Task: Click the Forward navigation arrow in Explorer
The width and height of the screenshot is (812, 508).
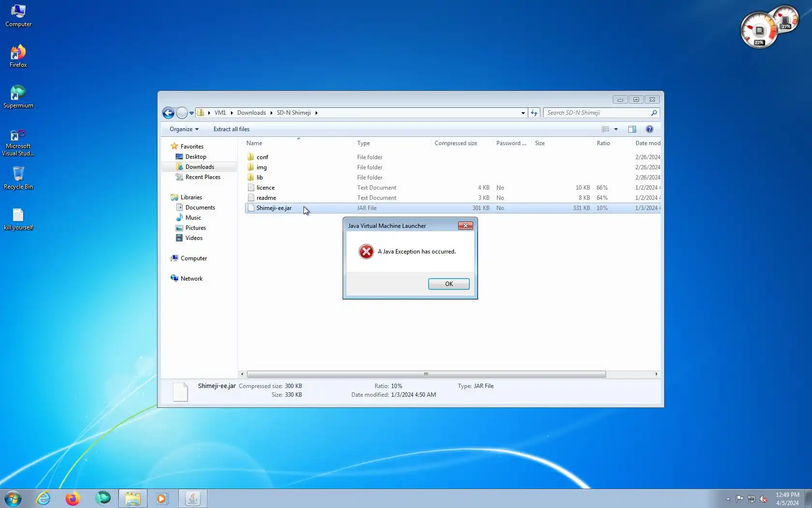Action: coord(182,113)
